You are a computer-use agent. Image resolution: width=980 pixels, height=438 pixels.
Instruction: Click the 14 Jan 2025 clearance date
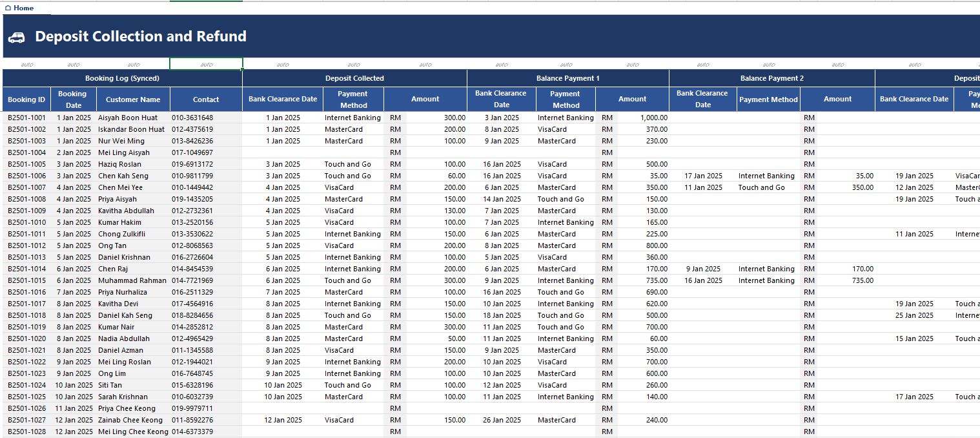pyautogui.click(x=502, y=199)
